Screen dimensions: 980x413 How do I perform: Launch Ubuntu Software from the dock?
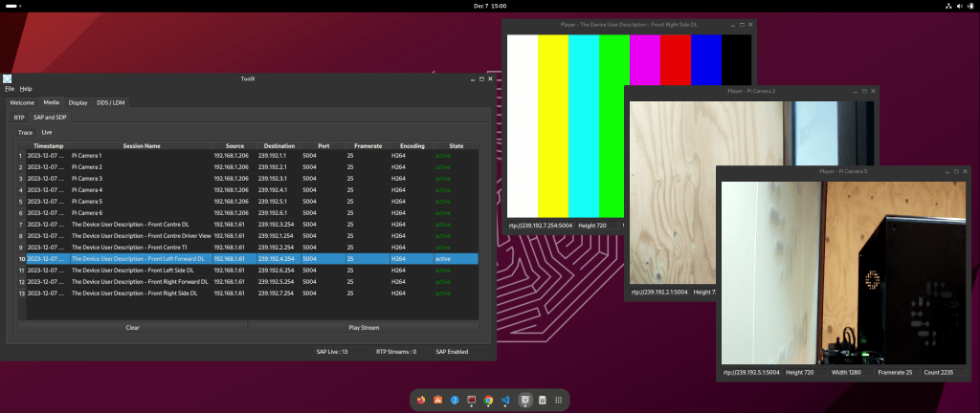[x=438, y=400]
